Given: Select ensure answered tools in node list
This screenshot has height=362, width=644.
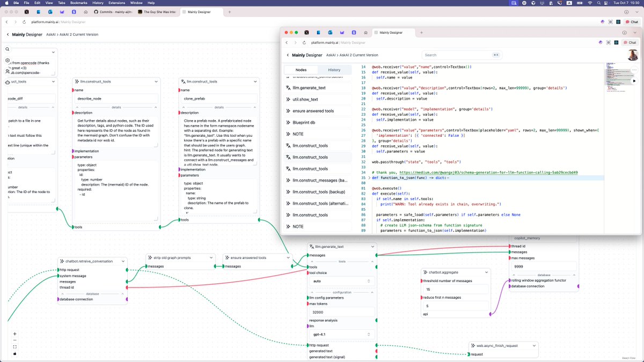Looking at the screenshot, I should pyautogui.click(x=317, y=111).
